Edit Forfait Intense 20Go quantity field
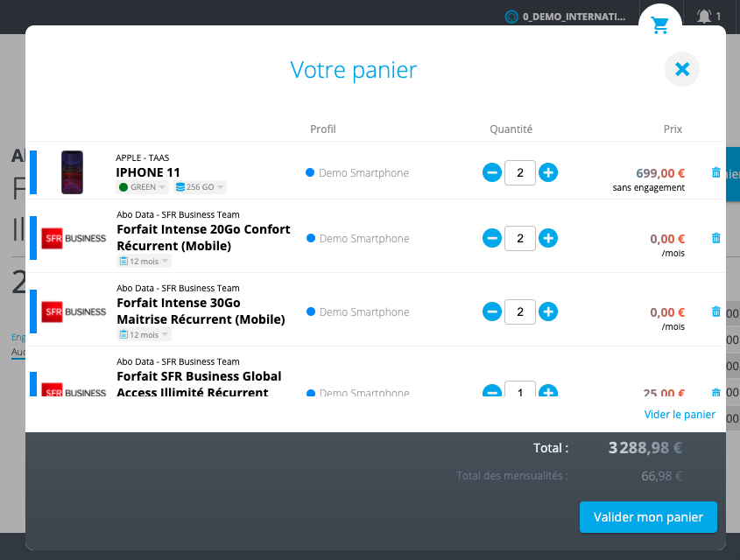This screenshot has width=740, height=560. pyautogui.click(x=520, y=238)
